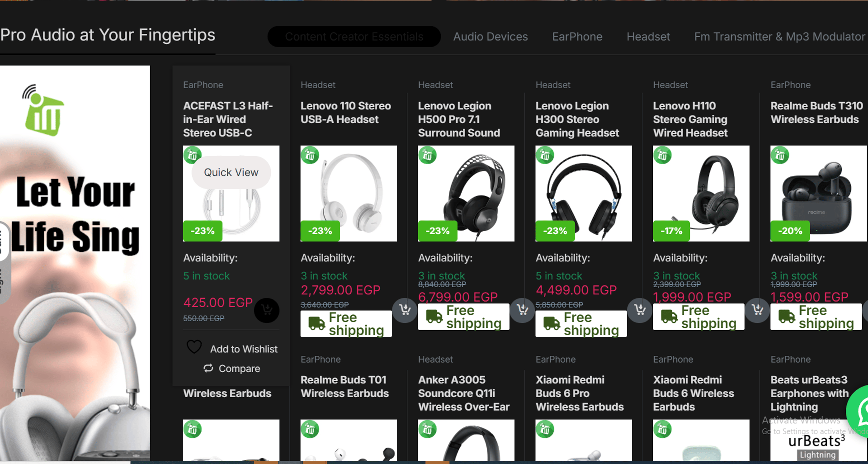The width and height of the screenshot is (868, 464).
Task: Open the Beats urBeats3 product image
Action: (x=819, y=440)
